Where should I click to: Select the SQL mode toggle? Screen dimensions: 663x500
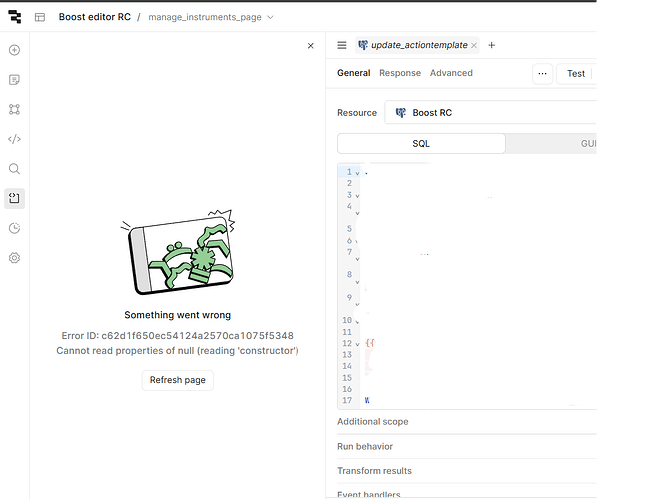[x=421, y=144]
